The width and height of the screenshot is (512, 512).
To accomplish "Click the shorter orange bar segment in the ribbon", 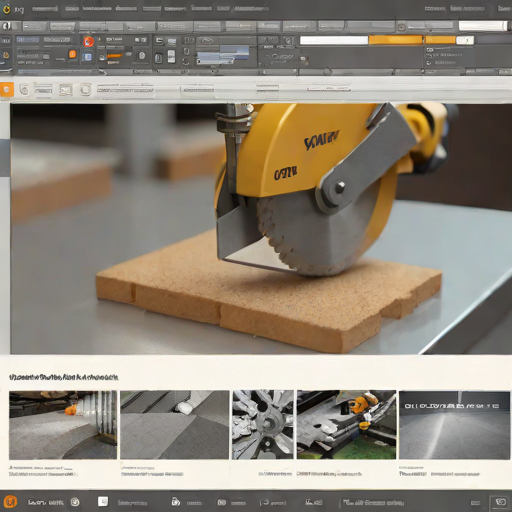I will tap(440, 40).
